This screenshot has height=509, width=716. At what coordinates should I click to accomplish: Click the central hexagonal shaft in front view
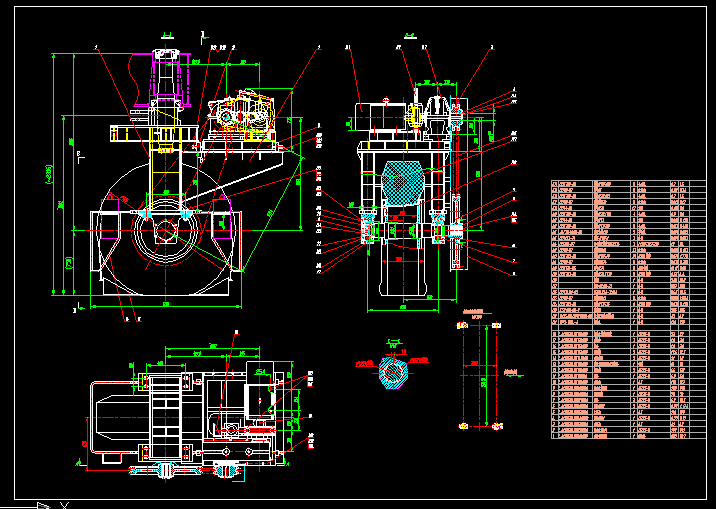(165, 231)
